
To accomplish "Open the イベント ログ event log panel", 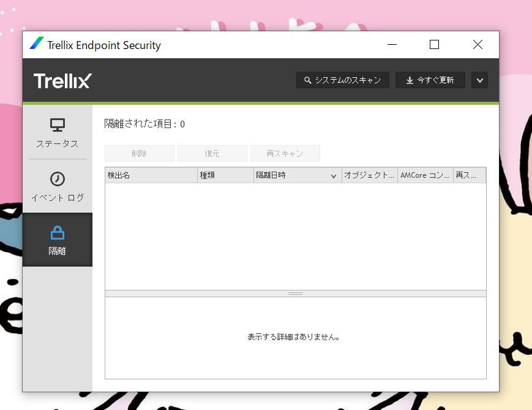I will click(x=58, y=186).
